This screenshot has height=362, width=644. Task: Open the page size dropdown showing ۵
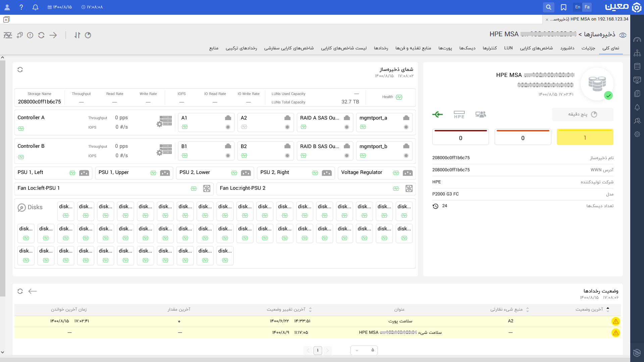(x=364, y=350)
